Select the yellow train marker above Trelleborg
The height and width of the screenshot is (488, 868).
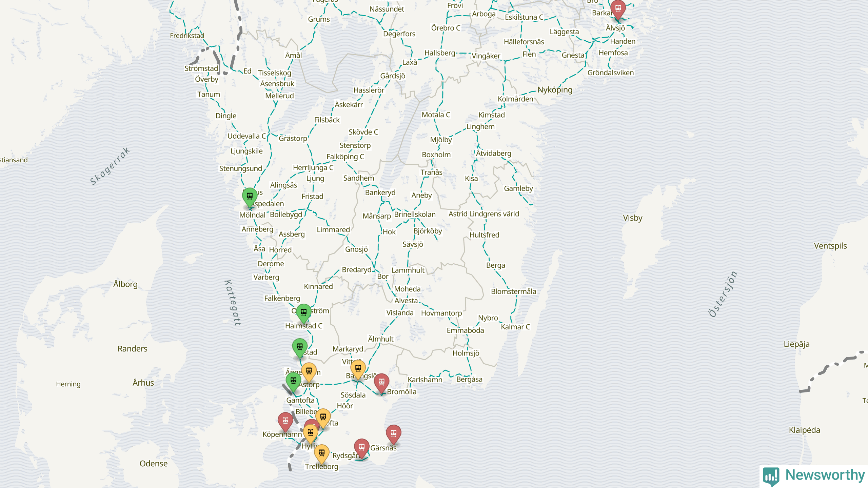point(321,453)
